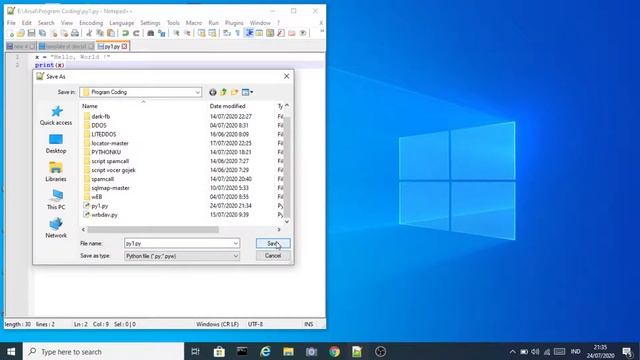Open the Plugins menu
Viewport: 640px width, 360px height.
[234, 23]
